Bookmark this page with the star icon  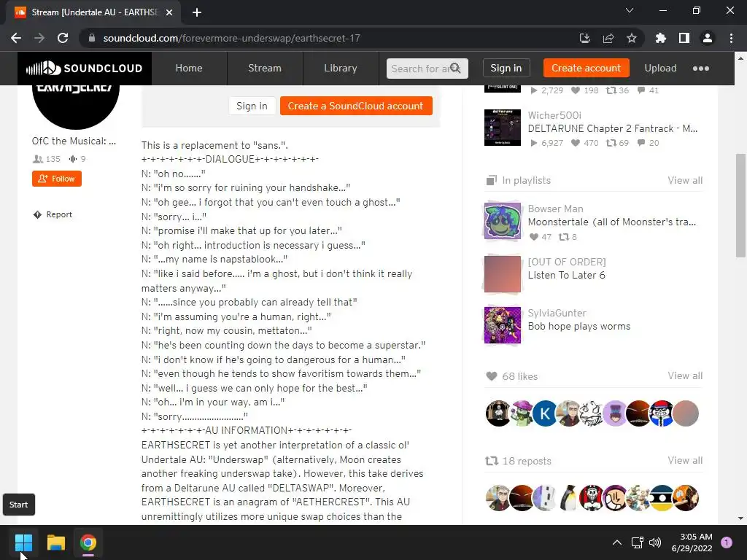[632, 38]
